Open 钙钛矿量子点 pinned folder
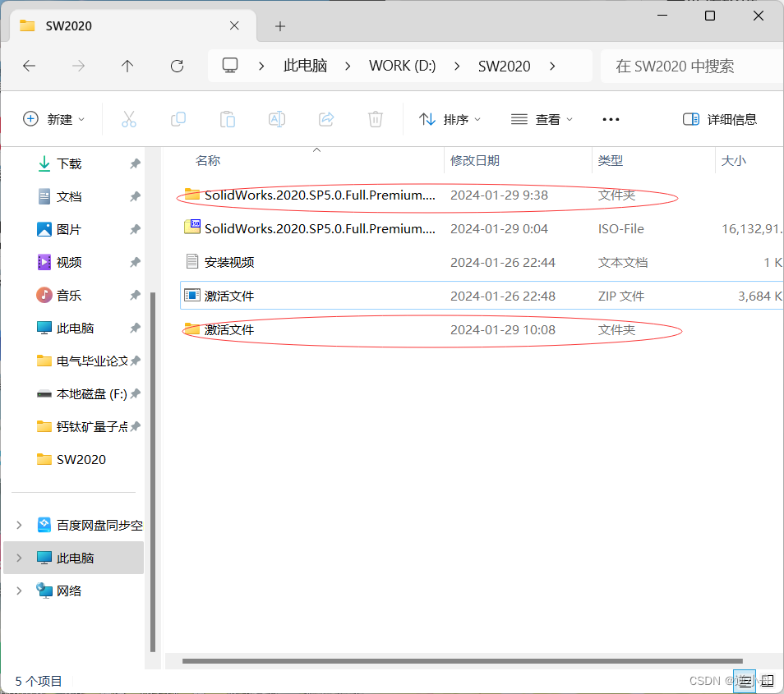 click(91, 427)
